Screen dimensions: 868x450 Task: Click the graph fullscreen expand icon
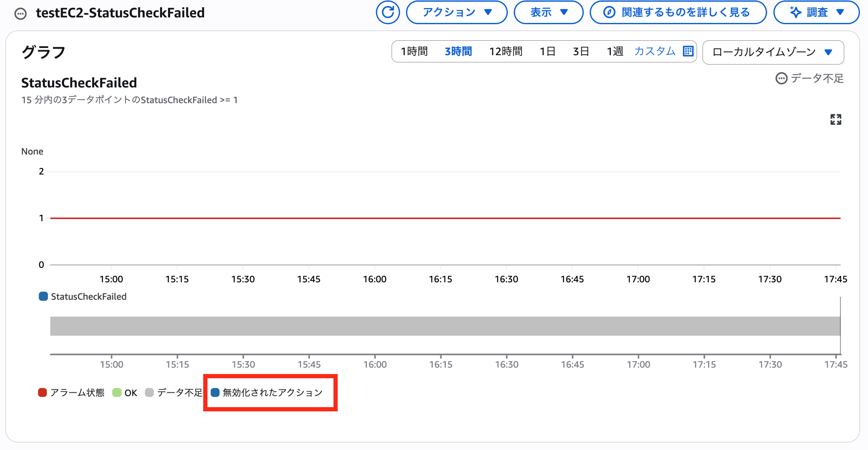(x=835, y=120)
